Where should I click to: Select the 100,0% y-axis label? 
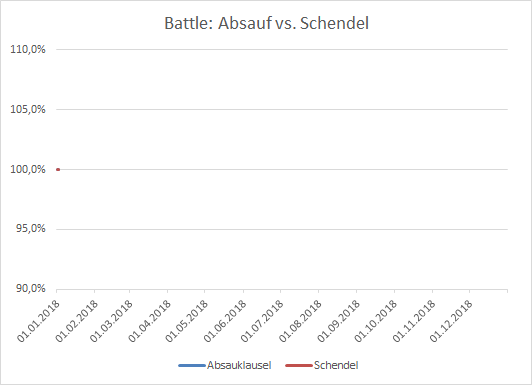pos(28,169)
